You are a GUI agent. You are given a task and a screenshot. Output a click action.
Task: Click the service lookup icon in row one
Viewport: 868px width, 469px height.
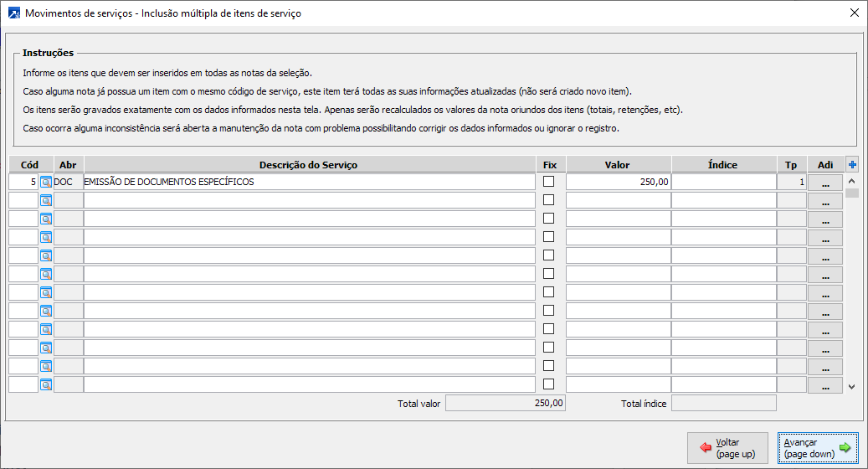(46, 182)
